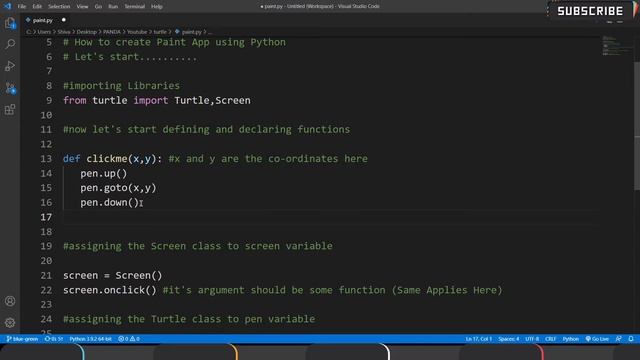
Task: Change indentation via Spaces: 4
Action: [x=509, y=339]
